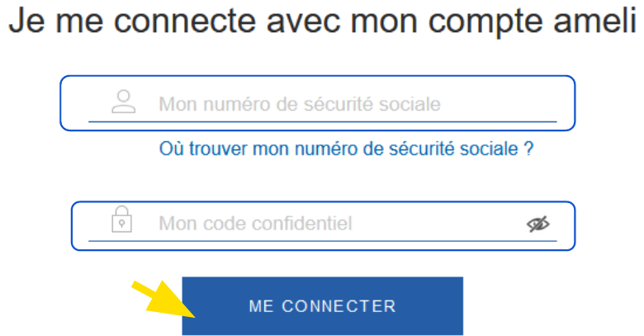Select the 'Mon numéro de sécurité sociale' placeholder text
The height and width of the screenshot is (336, 644).
(300, 104)
